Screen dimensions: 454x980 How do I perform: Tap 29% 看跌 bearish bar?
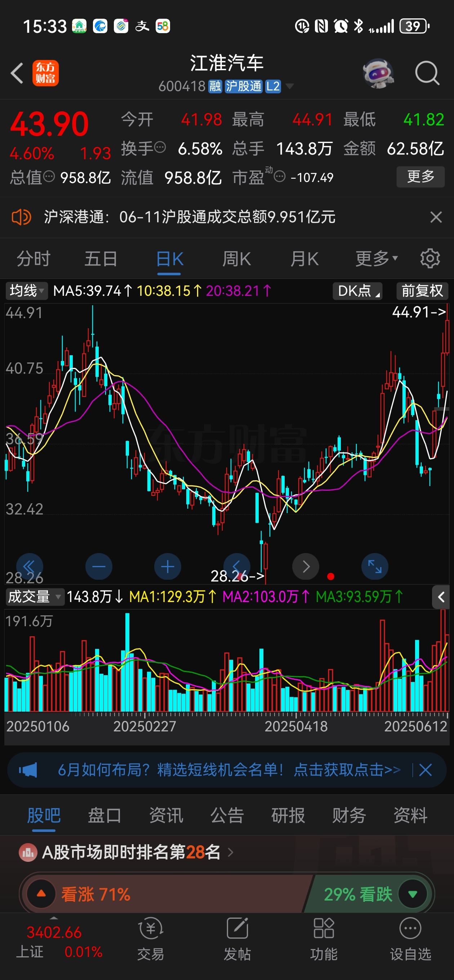coord(367,894)
